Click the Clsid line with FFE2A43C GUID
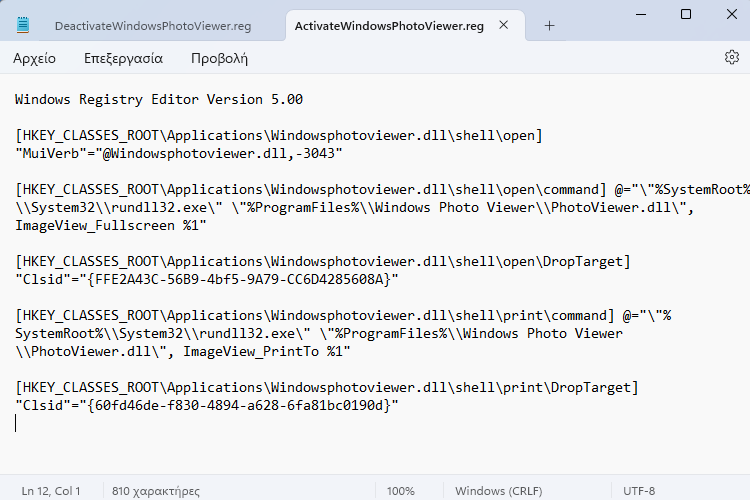Screen dimensions: 750x500 (x=207, y=279)
